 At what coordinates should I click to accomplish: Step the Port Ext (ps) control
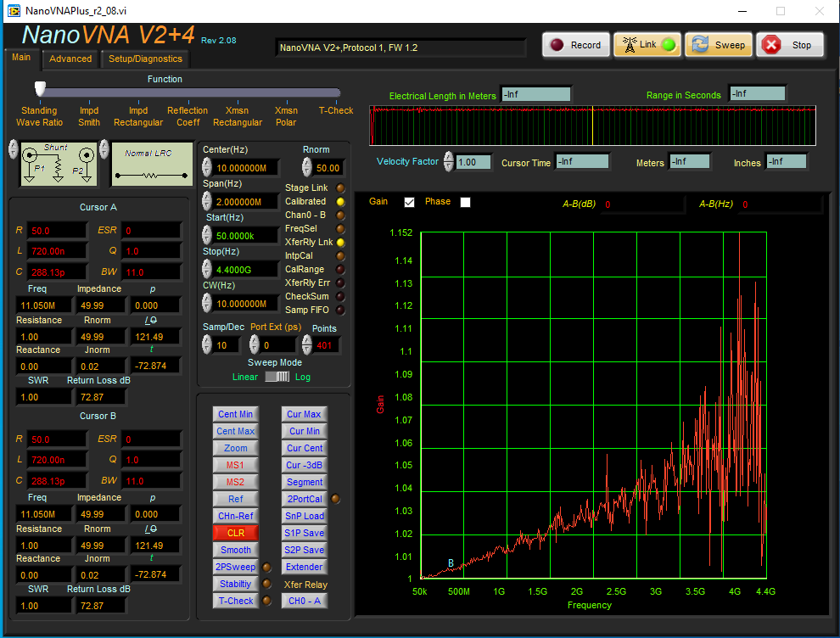pyautogui.click(x=255, y=344)
